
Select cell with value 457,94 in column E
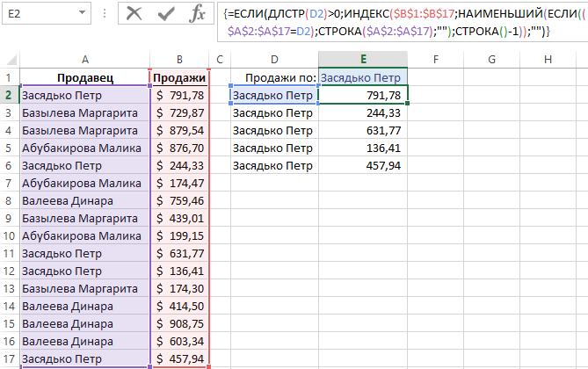tap(363, 165)
